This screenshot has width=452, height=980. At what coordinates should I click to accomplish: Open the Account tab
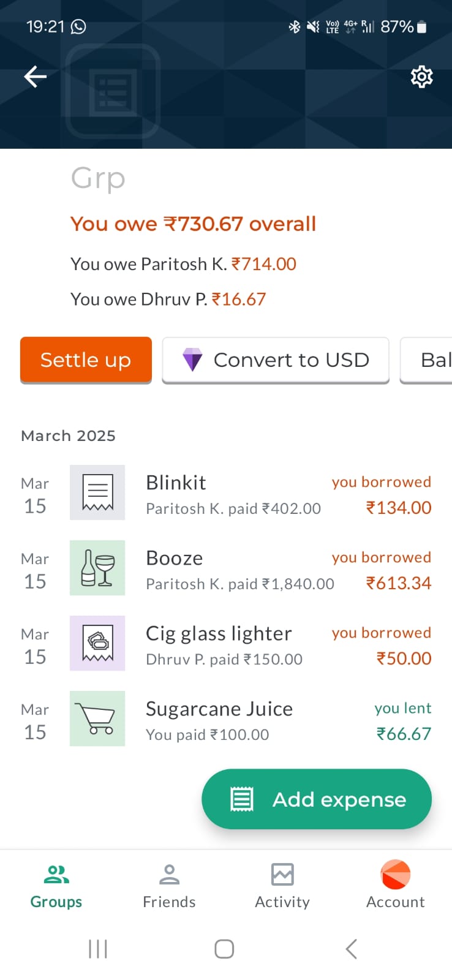(395, 886)
